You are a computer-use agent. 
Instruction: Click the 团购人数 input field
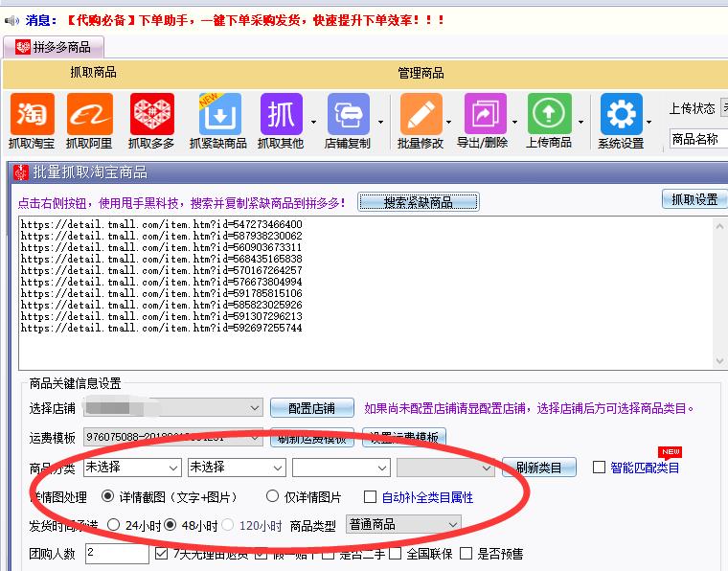[x=118, y=554]
